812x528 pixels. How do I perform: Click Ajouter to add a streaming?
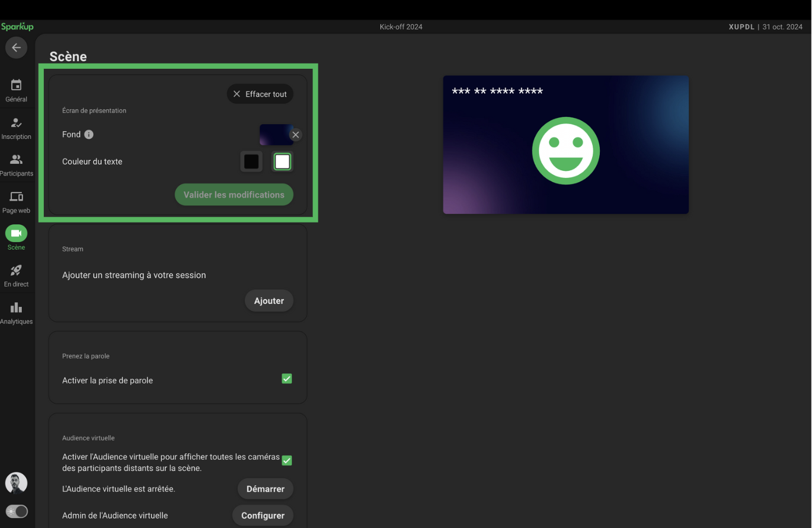click(x=268, y=301)
